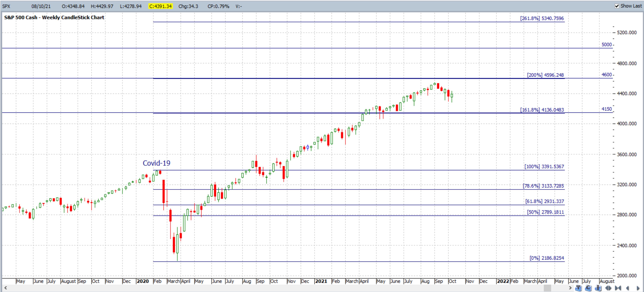The image size is (644, 292).
Task: Click the V:- volume label
Action: [238, 6]
